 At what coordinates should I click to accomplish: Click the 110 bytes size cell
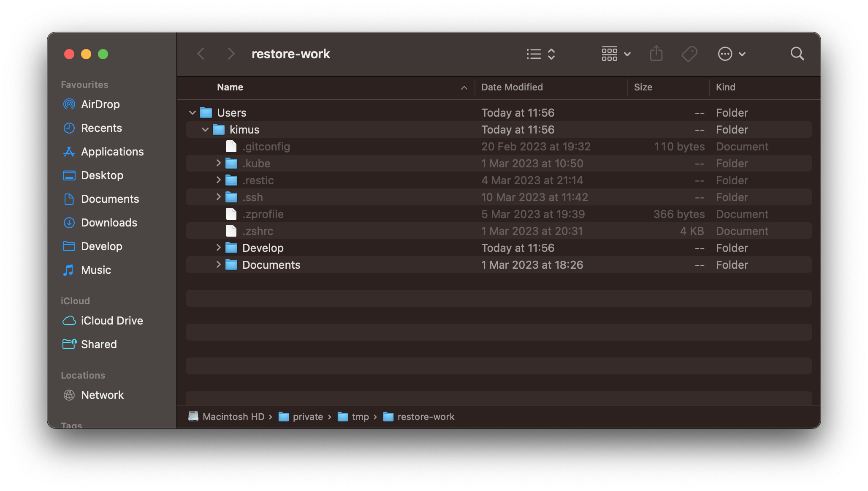[679, 147]
